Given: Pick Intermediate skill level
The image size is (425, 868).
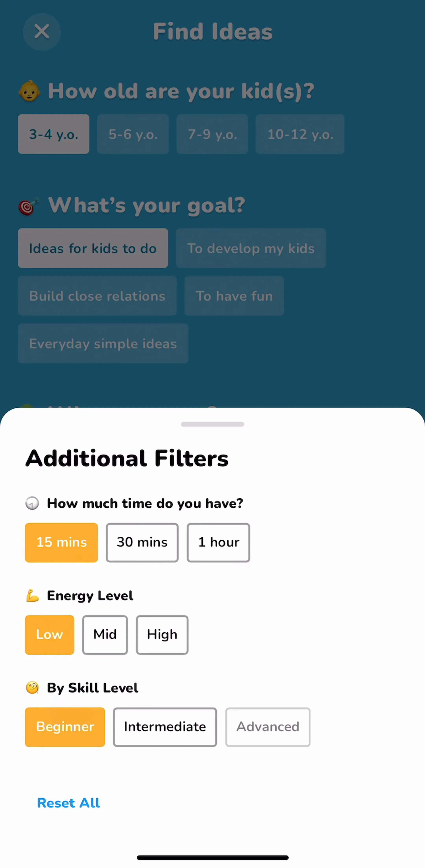Looking at the screenshot, I should (165, 727).
